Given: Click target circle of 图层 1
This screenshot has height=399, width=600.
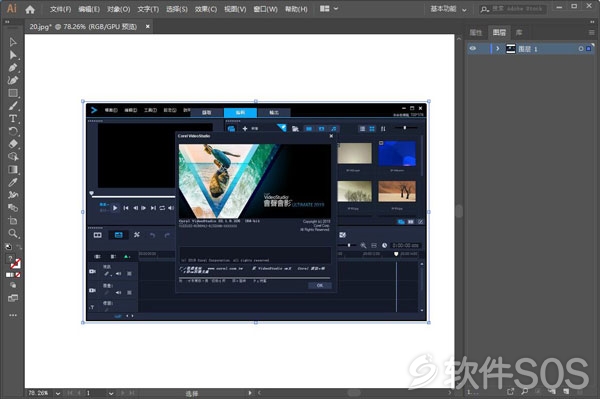Looking at the screenshot, I should coord(581,49).
